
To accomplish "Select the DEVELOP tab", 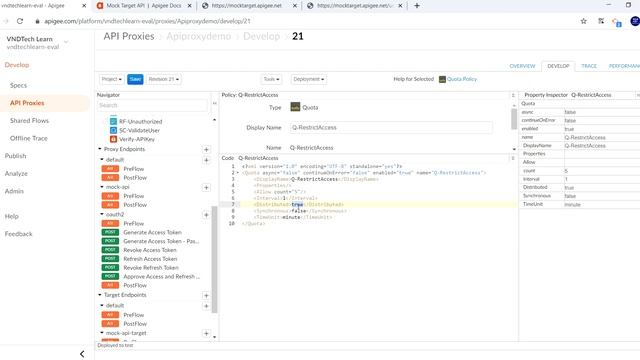I will pos(558,66).
